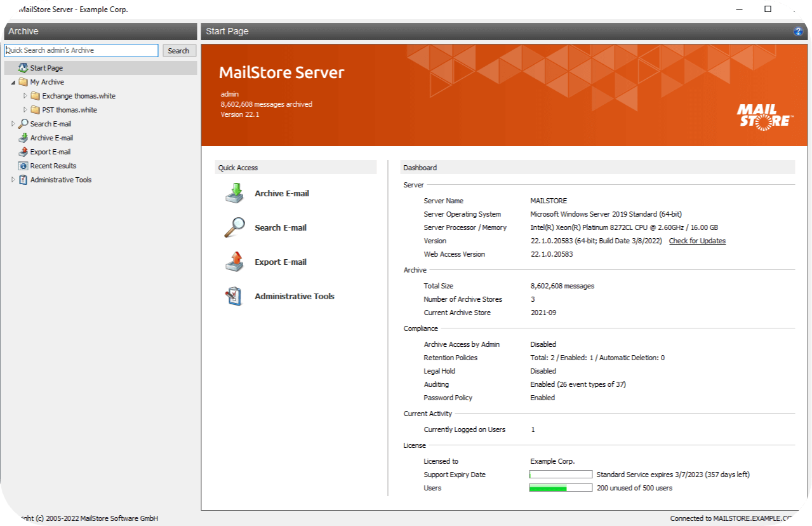
Task: Select Administrative Tools in the tree
Action: click(61, 180)
